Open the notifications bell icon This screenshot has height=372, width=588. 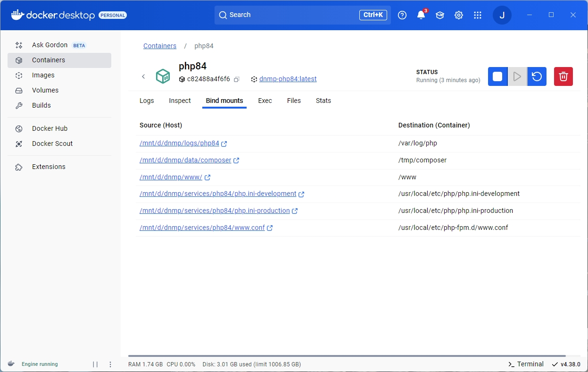[421, 15]
